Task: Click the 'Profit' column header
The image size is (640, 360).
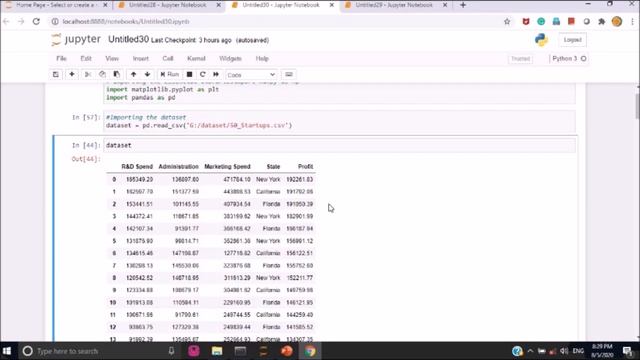Action: click(305, 167)
